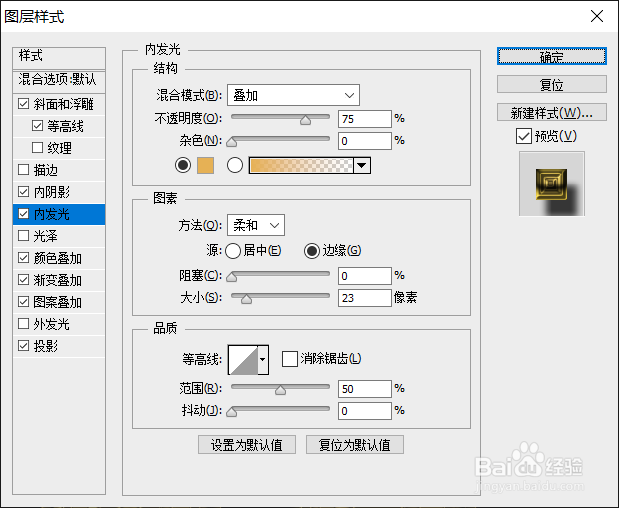The height and width of the screenshot is (508, 619).
Task: Open the gradient picker dropdown arrow
Action: tap(362, 165)
